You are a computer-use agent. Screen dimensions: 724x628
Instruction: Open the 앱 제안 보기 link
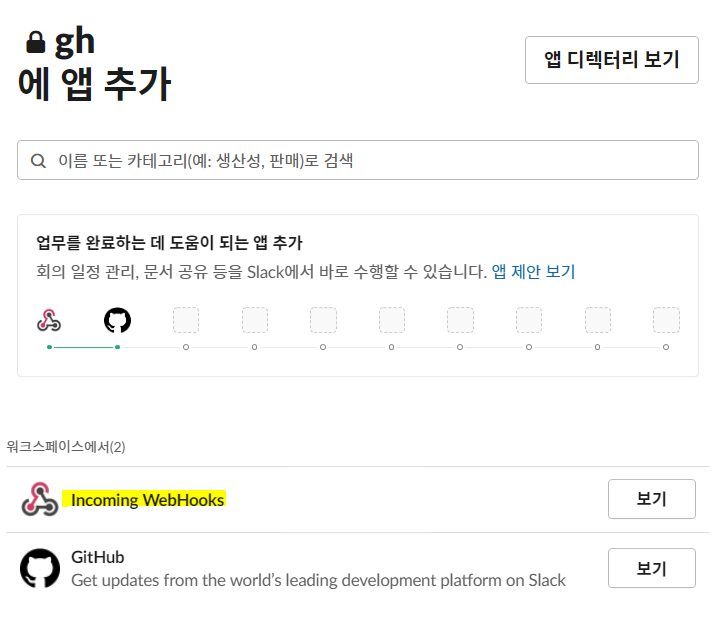click(x=533, y=272)
